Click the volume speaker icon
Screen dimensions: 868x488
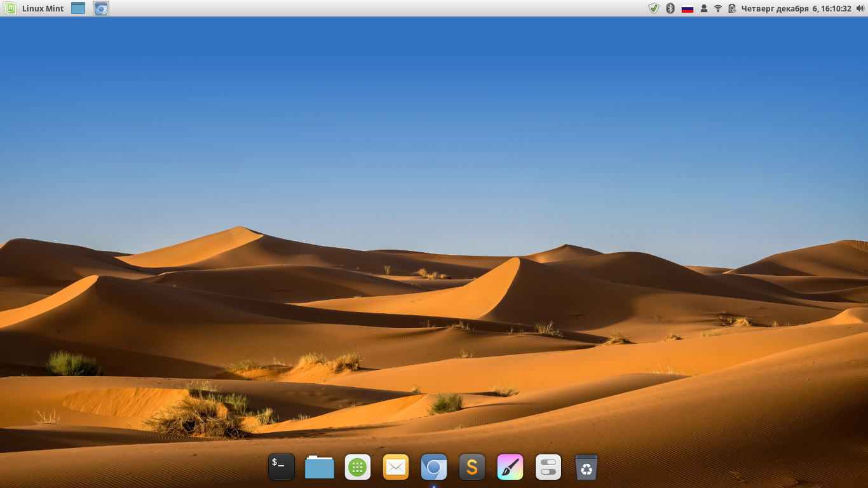pyautogui.click(x=860, y=8)
